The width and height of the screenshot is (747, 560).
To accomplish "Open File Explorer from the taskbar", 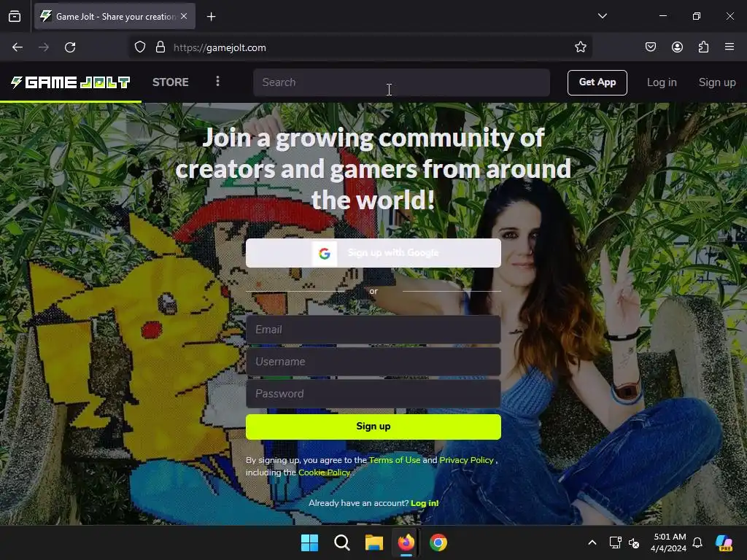I will (x=374, y=542).
